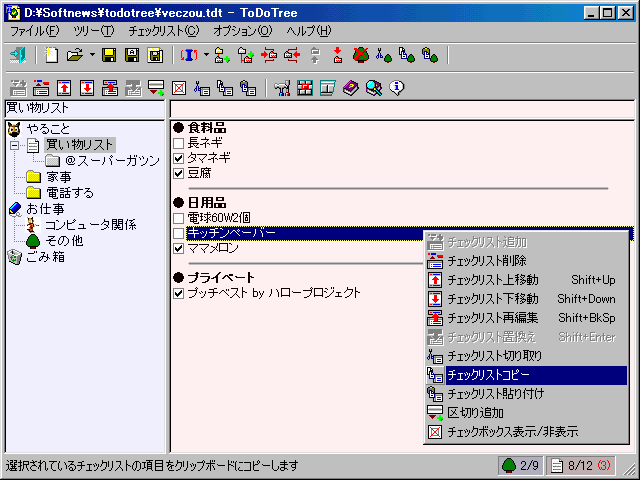This screenshot has height=480, width=640.
Task: Check the 電球60W2個 checkbox
Action: tap(178, 218)
